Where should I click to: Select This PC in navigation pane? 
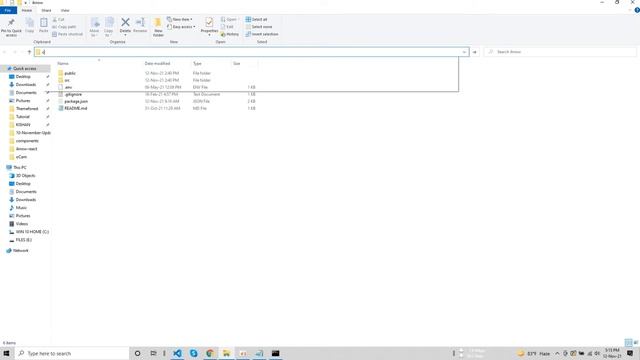point(20,167)
